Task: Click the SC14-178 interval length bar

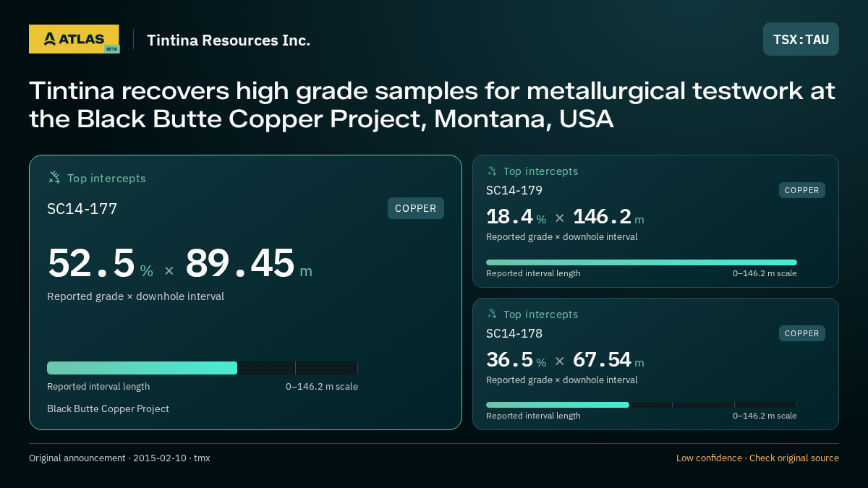Action: (x=642, y=405)
